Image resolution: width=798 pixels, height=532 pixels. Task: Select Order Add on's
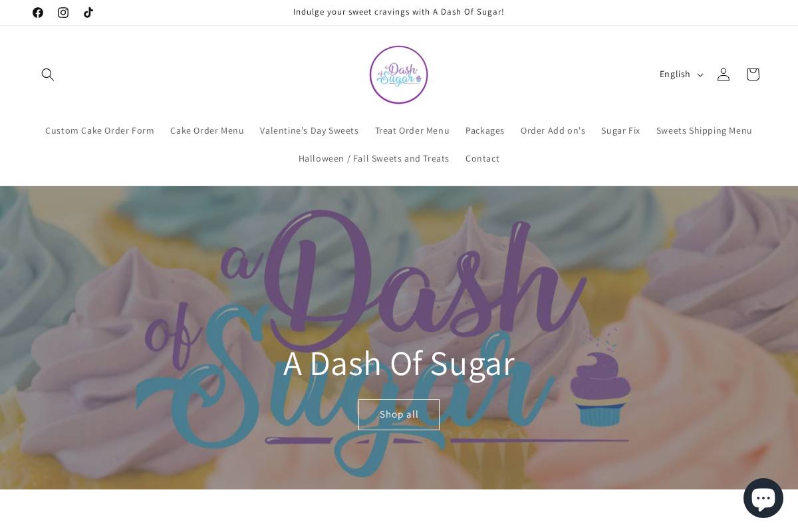click(553, 130)
